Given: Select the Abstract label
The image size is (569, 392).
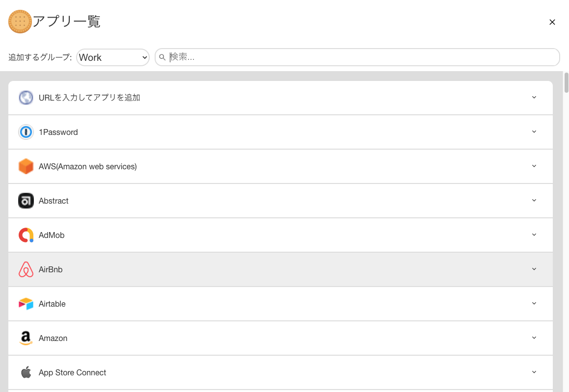Looking at the screenshot, I should click(x=54, y=201).
